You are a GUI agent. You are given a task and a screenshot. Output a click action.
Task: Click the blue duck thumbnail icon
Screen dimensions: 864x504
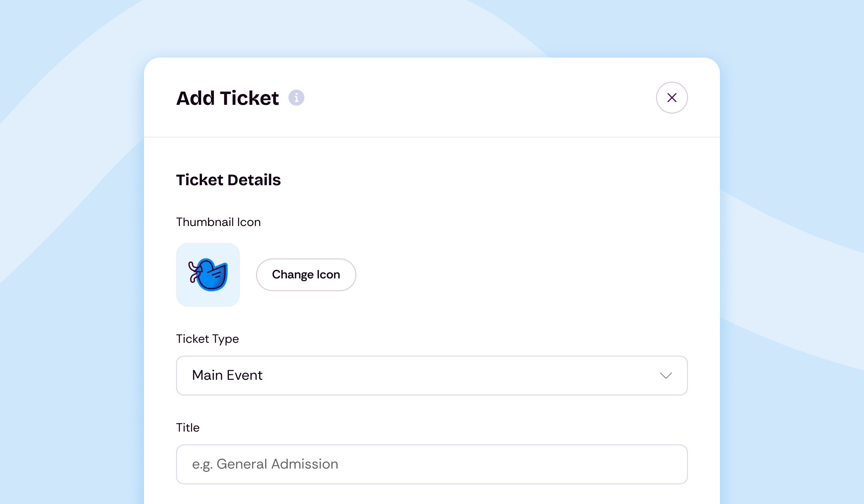tap(208, 275)
